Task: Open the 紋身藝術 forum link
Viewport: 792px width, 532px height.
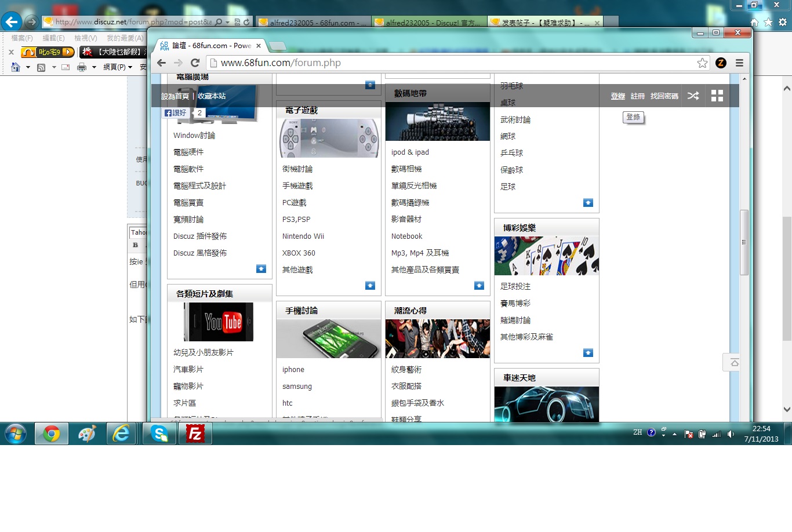Action: click(406, 369)
